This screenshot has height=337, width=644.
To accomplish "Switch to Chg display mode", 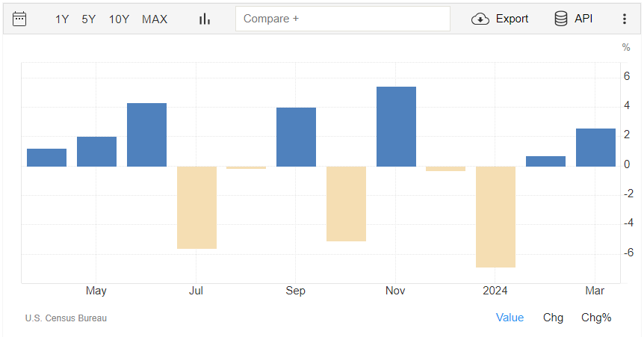I will tap(553, 318).
